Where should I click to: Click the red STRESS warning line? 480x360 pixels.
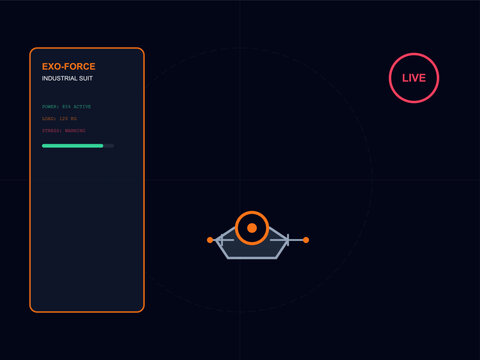(x=64, y=131)
